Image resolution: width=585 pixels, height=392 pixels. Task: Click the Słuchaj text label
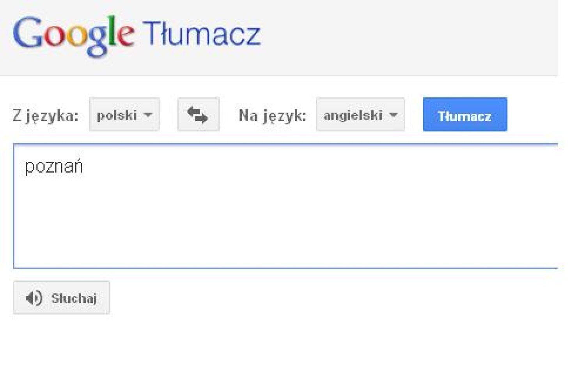point(74,298)
